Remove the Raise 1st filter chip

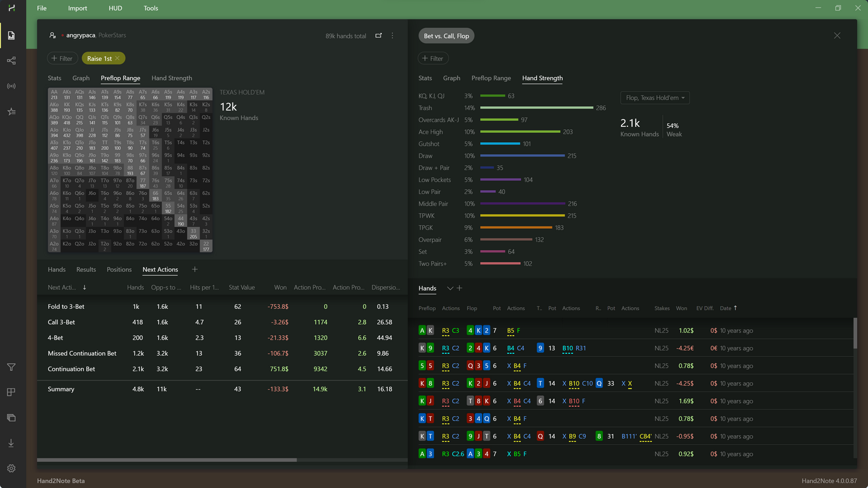tap(117, 58)
